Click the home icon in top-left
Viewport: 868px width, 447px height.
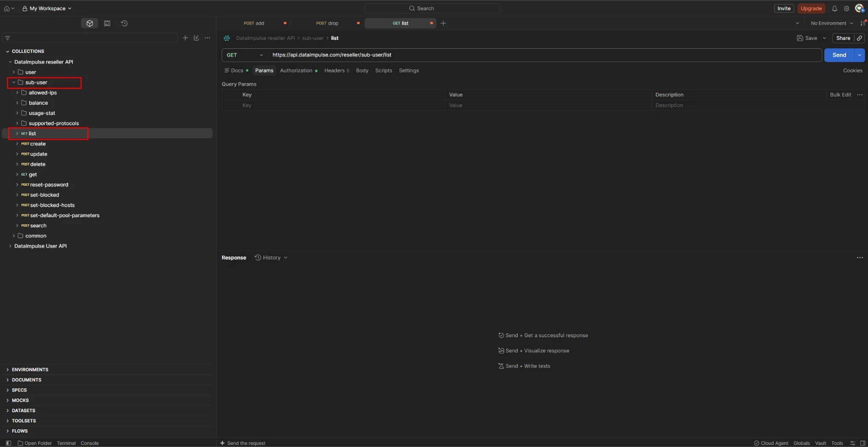pos(7,8)
